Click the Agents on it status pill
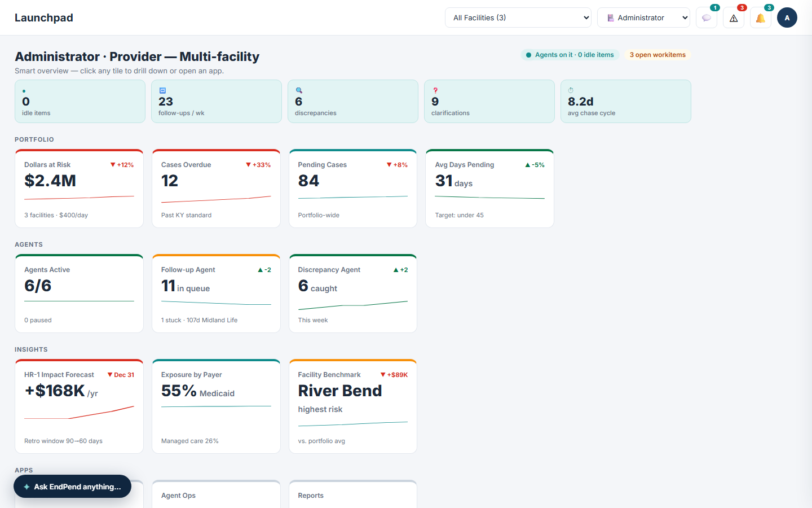This screenshot has width=812, height=508. [570, 55]
